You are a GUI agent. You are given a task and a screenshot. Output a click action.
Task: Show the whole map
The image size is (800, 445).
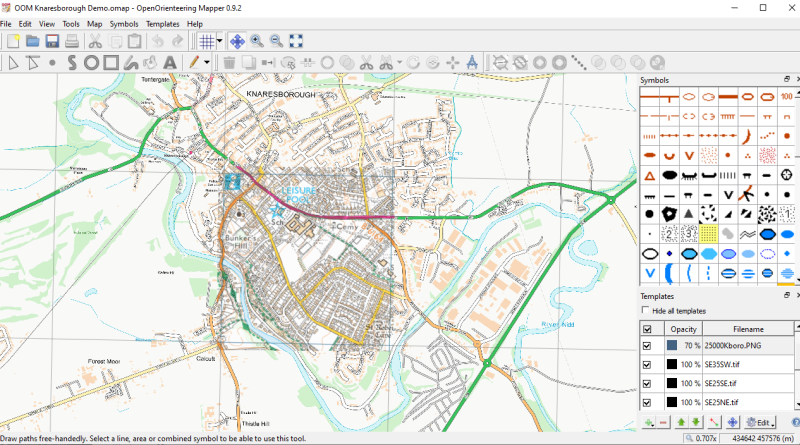[x=296, y=41]
